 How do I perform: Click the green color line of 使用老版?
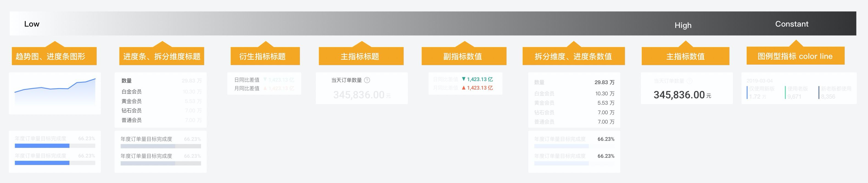[785, 93]
